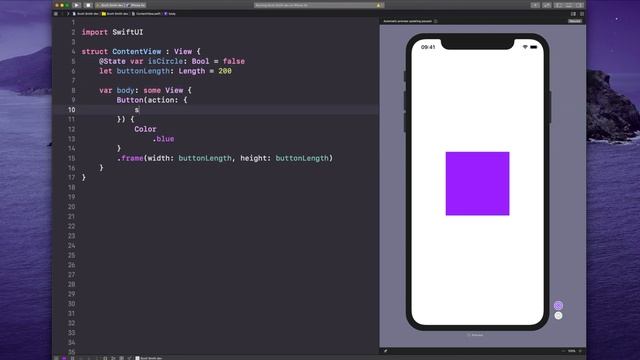Click the Run (play) button in Xcode toolbar
The width and height of the screenshot is (640, 360).
click(76, 5)
